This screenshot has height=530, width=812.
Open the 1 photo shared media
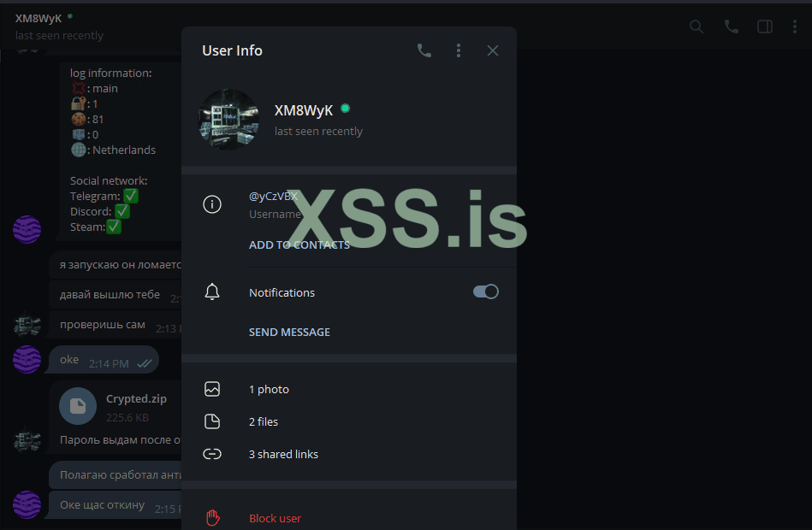(x=269, y=389)
